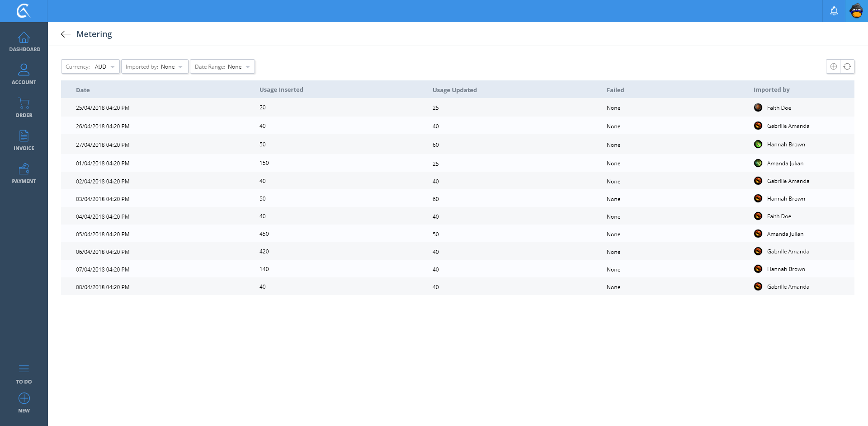Click the add usage plus icon

coord(833,66)
